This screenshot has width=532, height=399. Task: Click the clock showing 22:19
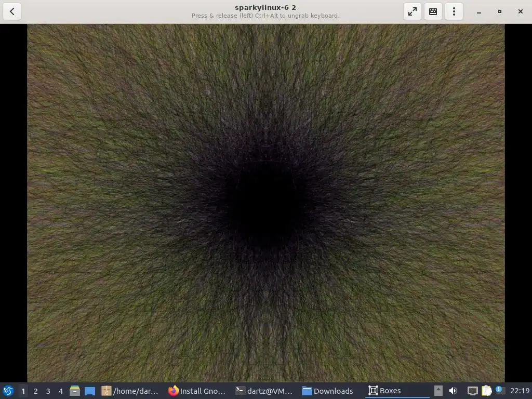[x=520, y=391]
